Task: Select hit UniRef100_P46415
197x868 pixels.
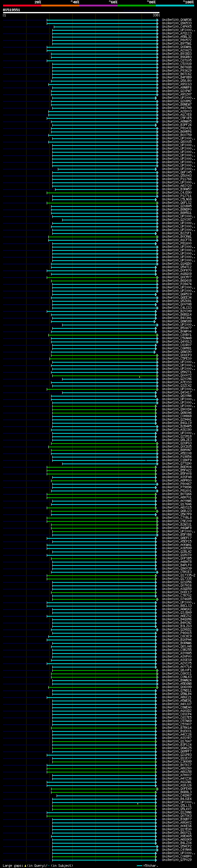Action: click(x=176, y=633)
